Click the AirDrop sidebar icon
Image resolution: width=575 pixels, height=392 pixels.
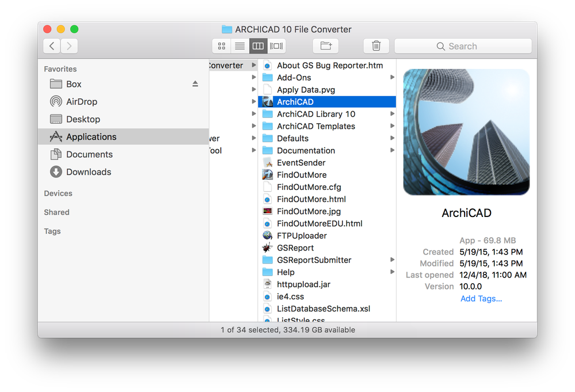pyautogui.click(x=56, y=101)
